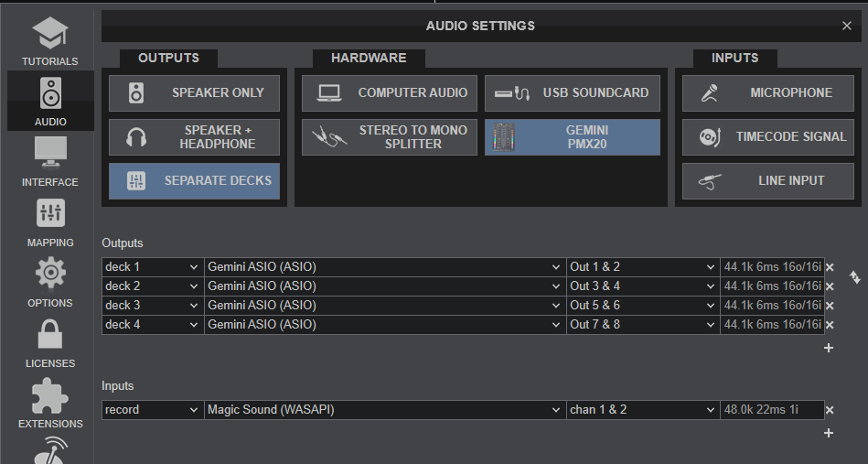
Task: Go to Mapping settings
Action: click(50, 221)
